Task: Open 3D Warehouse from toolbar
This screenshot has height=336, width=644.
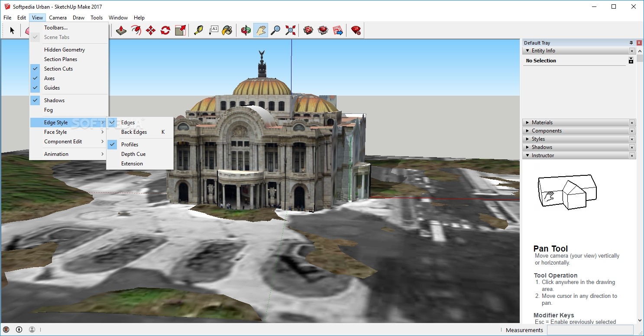Action: pos(308,30)
